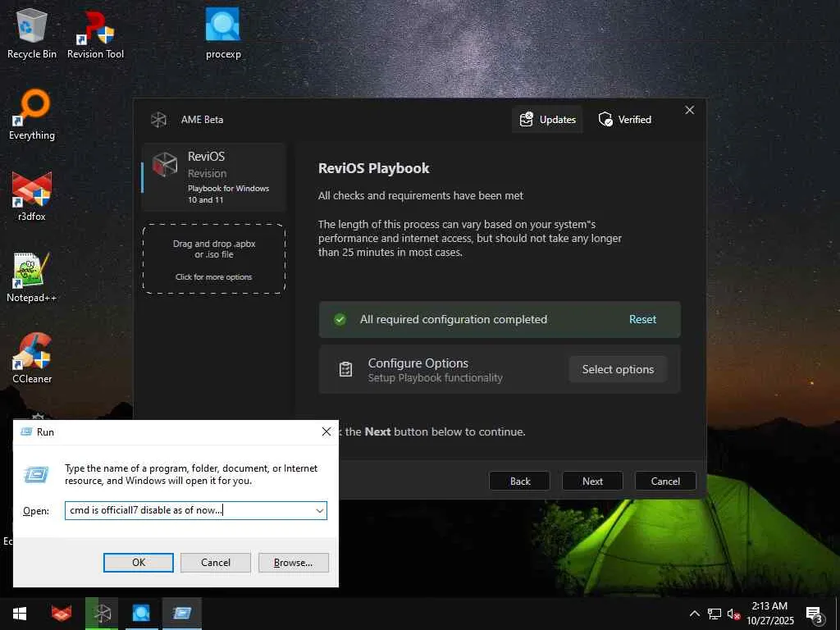Screen dimensions: 840x630
Task: Click Cancel in the AME wizard
Action: 665,481
